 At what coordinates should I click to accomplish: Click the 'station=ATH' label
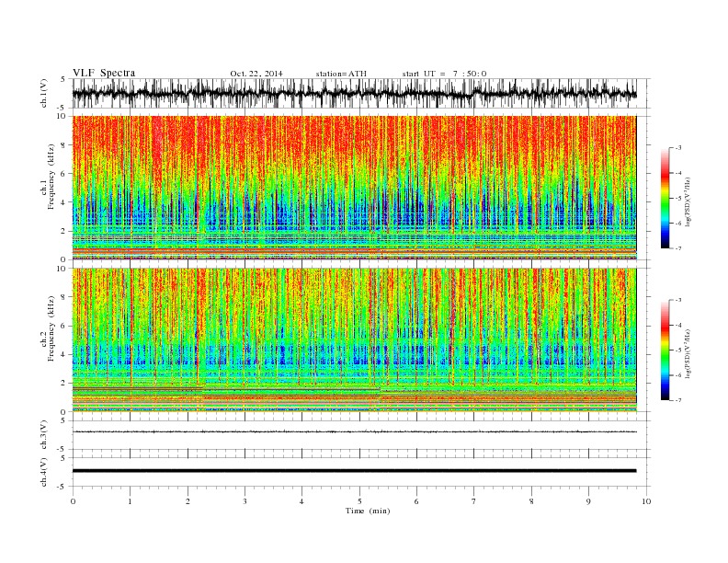click(341, 74)
